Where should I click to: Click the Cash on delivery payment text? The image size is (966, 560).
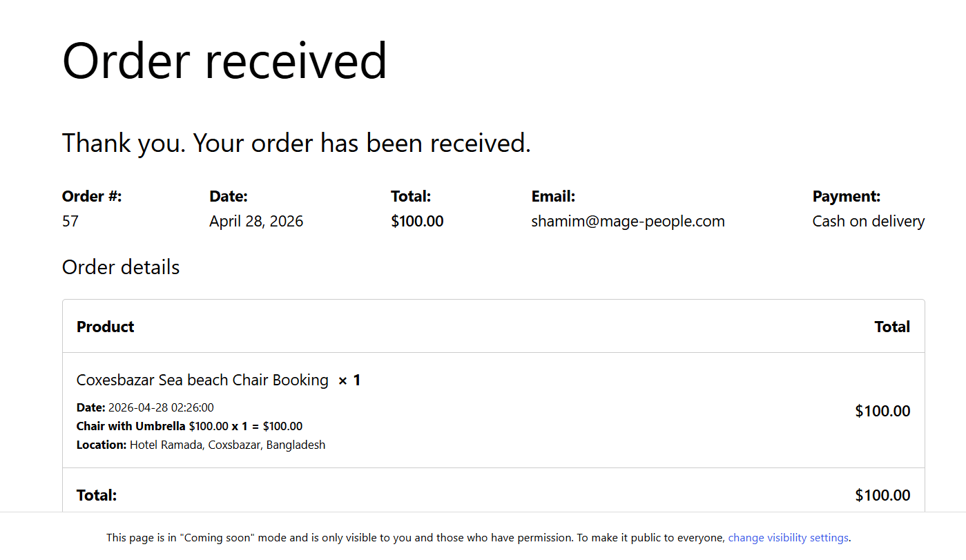pyautogui.click(x=868, y=222)
